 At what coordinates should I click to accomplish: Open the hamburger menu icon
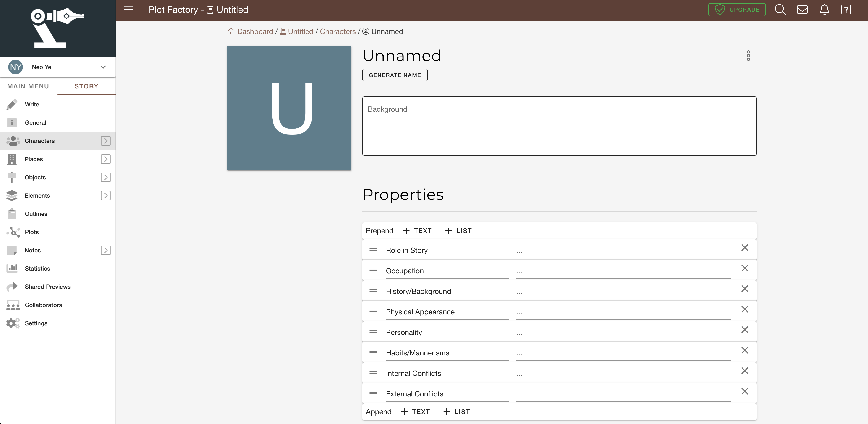(128, 10)
